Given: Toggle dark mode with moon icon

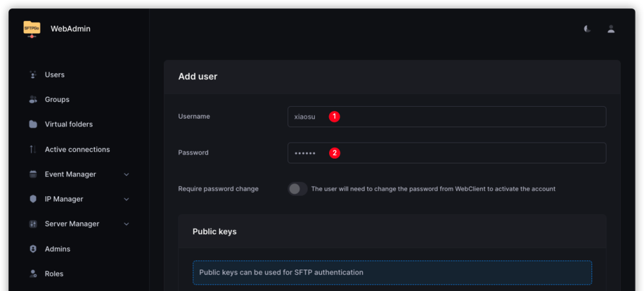Looking at the screenshot, I should 587,29.
